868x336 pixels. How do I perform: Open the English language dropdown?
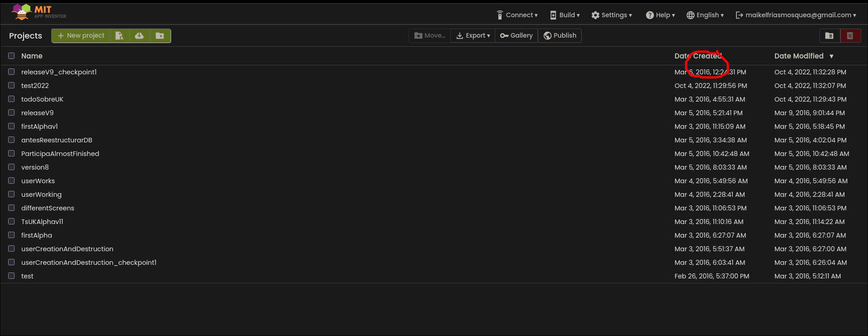705,15
